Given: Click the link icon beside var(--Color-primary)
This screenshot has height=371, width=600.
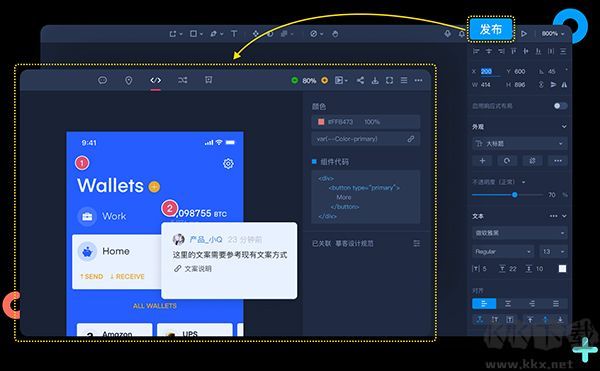Looking at the screenshot, I should (x=411, y=139).
